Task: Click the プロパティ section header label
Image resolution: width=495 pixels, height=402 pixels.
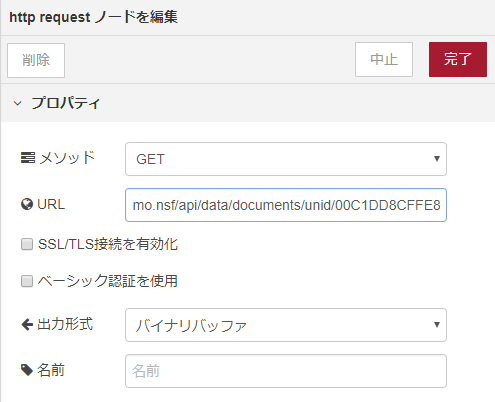Action: 66,103
